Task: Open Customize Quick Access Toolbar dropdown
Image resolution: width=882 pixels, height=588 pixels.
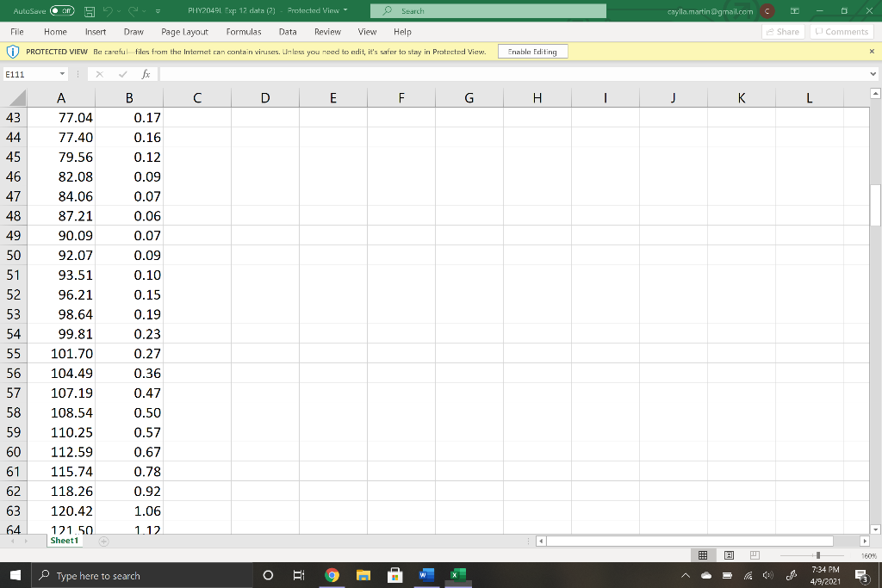Action: pos(158,10)
